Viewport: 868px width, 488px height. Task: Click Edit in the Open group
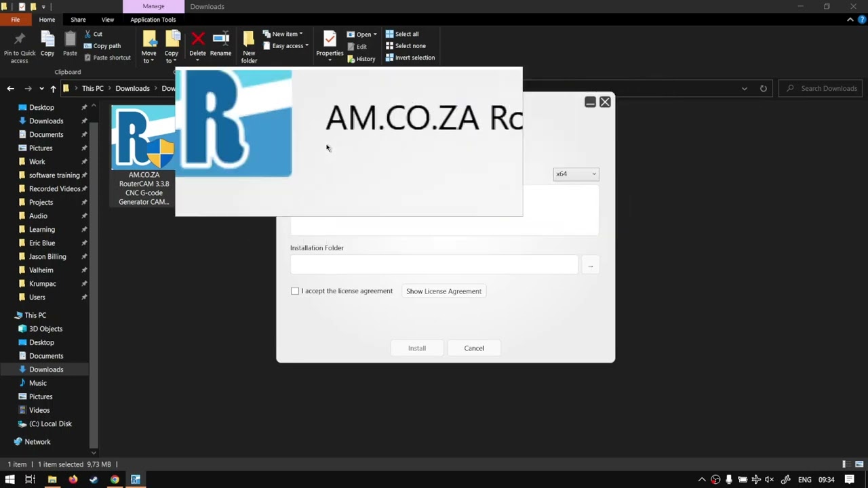pyautogui.click(x=357, y=47)
